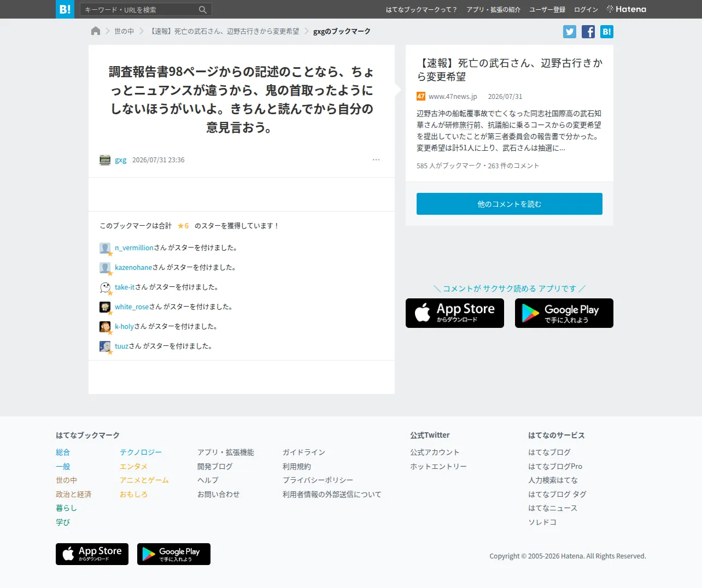Open footer link はてなブログPro

[x=555, y=467]
